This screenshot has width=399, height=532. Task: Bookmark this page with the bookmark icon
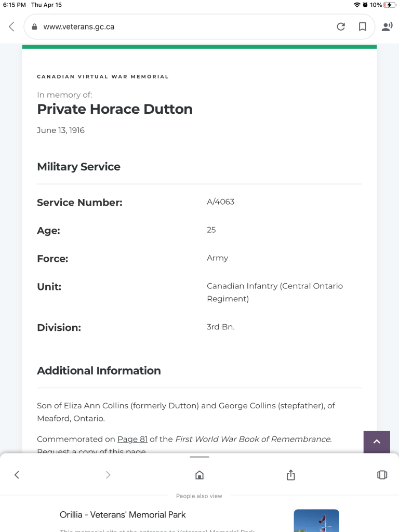[363, 27]
